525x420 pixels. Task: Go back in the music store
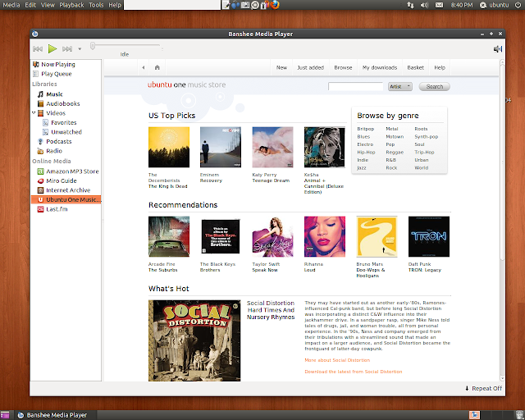coord(144,67)
